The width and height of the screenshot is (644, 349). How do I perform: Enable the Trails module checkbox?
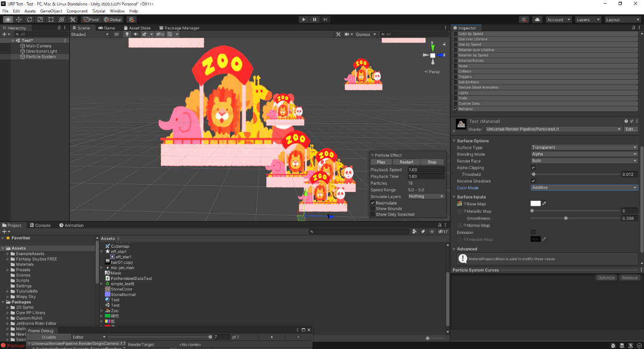point(456,98)
